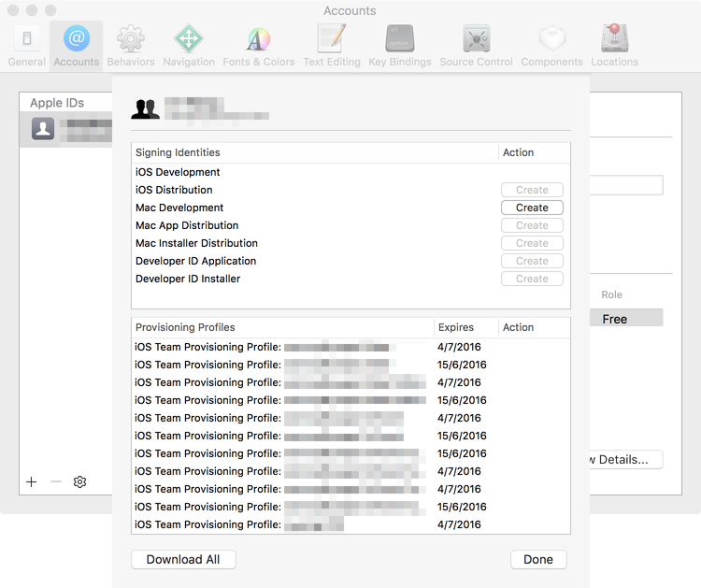The height and width of the screenshot is (588, 701).
Task: Select Developer ID Application row
Action: point(350,261)
